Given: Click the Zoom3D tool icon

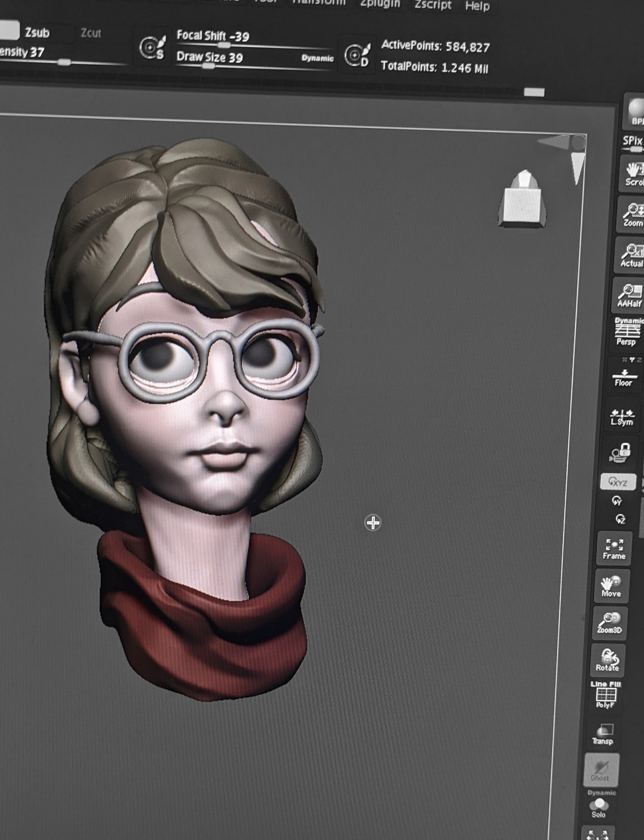Looking at the screenshot, I should (609, 624).
